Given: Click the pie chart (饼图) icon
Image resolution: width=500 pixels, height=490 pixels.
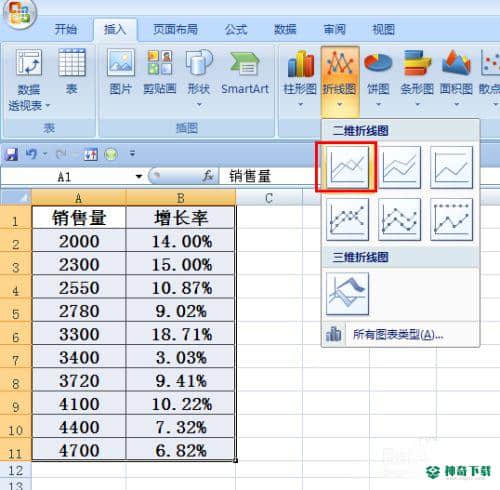Looking at the screenshot, I should point(378,78).
